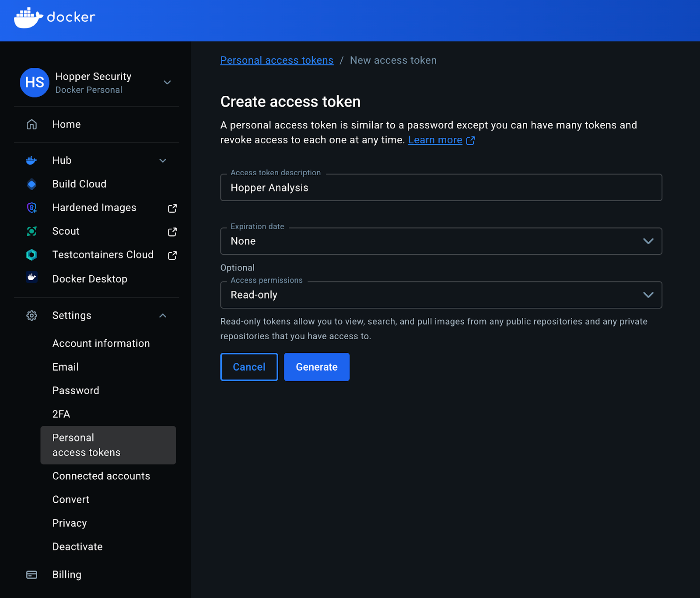Open Connected accounts page

[101, 476]
